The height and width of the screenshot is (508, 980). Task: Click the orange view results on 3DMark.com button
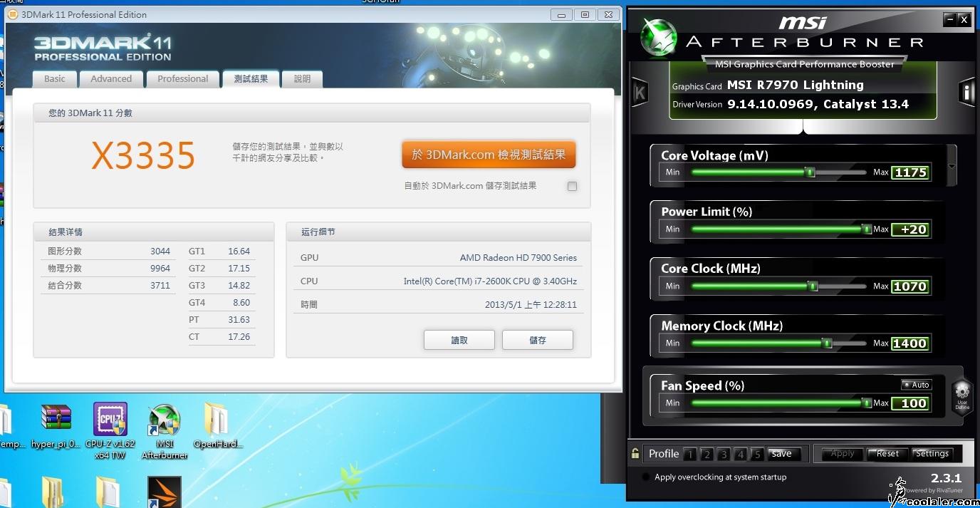tap(489, 155)
